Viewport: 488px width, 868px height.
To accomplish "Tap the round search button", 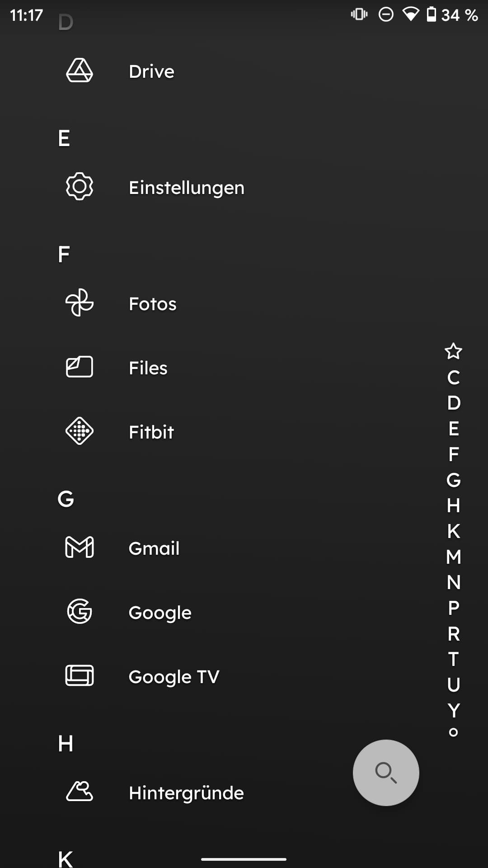I will (386, 773).
